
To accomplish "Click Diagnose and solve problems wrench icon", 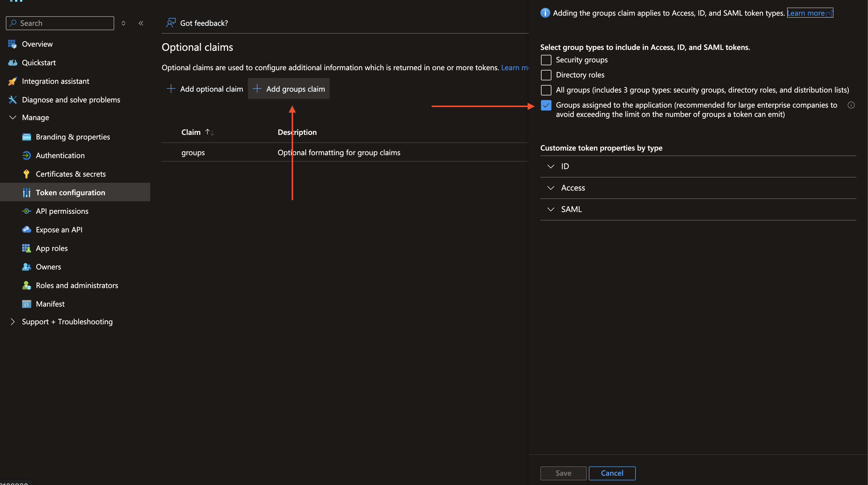I will click(x=12, y=100).
